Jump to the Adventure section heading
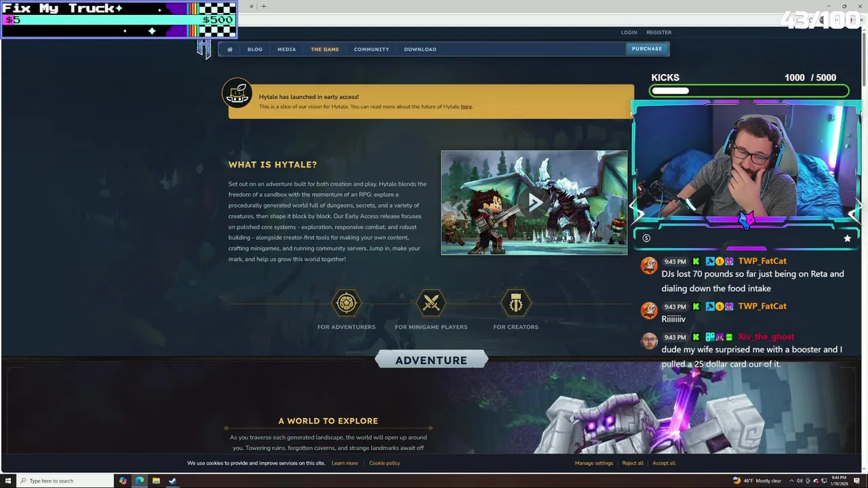 pos(431,360)
